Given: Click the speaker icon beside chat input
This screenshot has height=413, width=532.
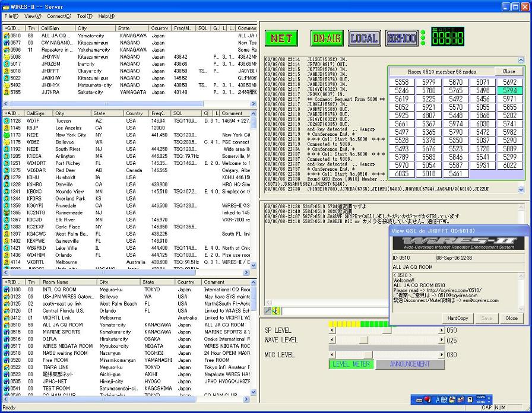Looking at the screenshot, I should pos(276,310).
